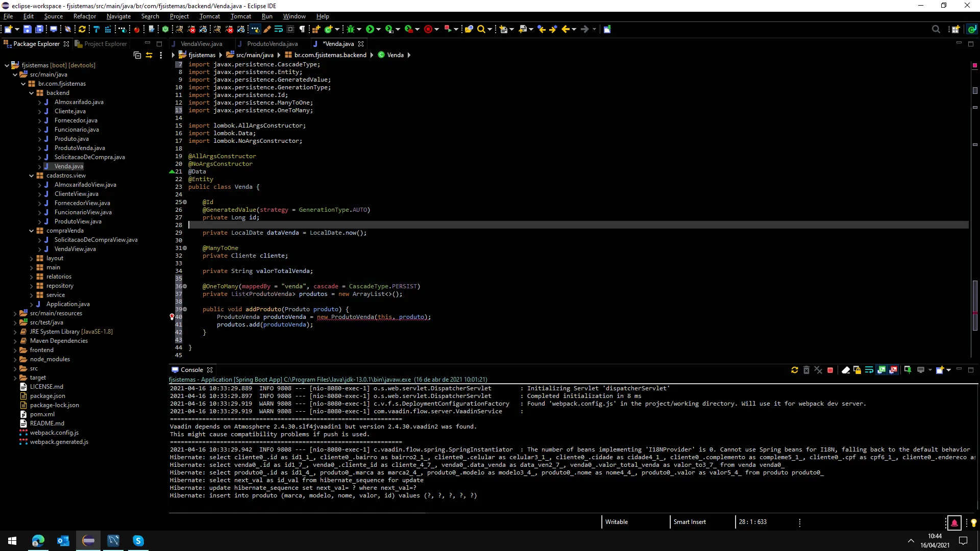Click the Save toolbar icon
The image size is (980, 551).
point(28,29)
